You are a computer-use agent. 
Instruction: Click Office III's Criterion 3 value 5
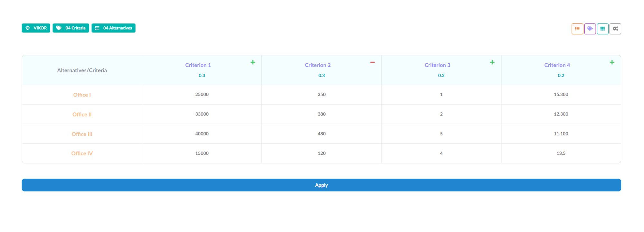[441, 134]
